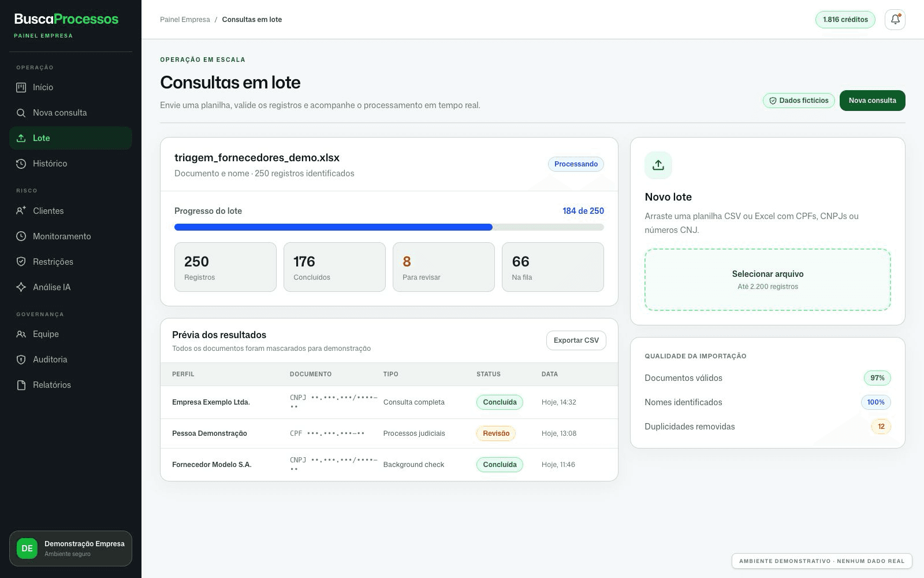Click the blue batch progress bar
This screenshot has width=924, height=578.
click(389, 227)
